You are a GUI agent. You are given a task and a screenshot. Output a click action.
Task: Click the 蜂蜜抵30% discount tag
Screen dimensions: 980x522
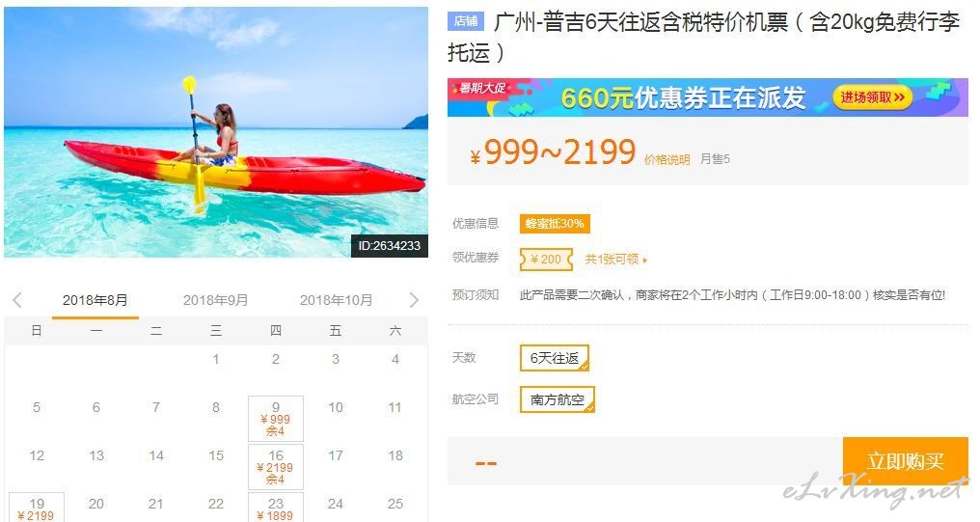coord(555,224)
